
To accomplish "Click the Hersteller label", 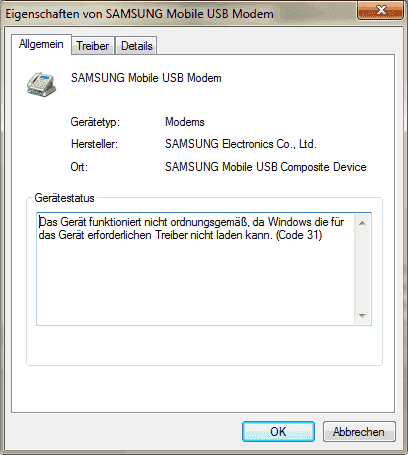I will [x=94, y=144].
